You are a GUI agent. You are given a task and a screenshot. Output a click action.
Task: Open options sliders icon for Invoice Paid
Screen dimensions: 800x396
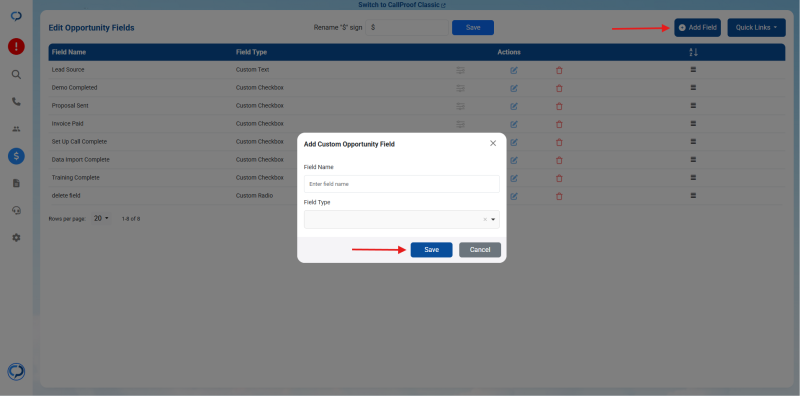click(460, 124)
